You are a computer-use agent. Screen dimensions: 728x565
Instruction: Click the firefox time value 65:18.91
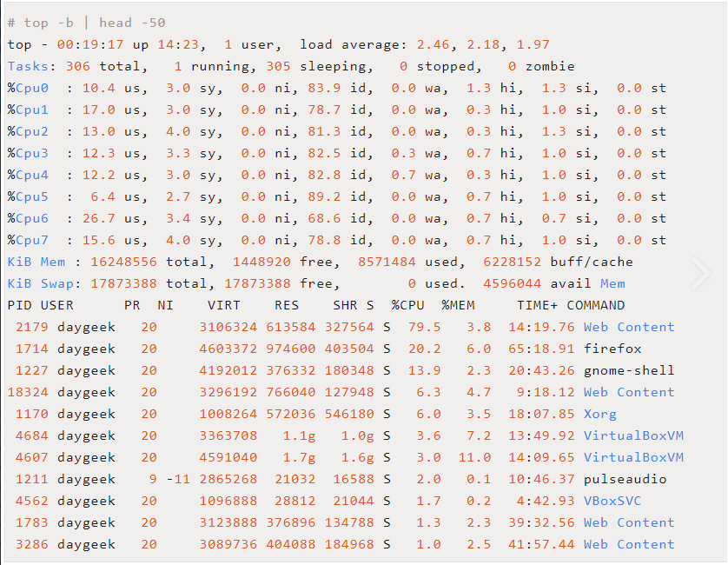pos(541,349)
